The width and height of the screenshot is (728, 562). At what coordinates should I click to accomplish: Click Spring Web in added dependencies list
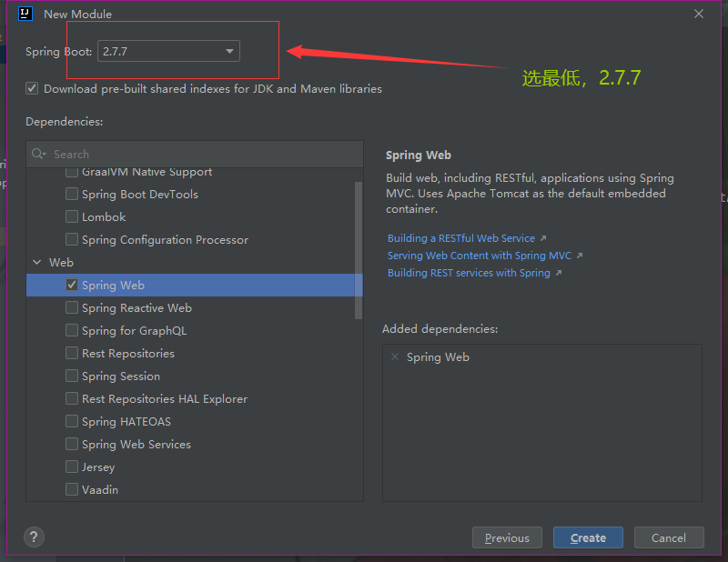click(x=438, y=356)
